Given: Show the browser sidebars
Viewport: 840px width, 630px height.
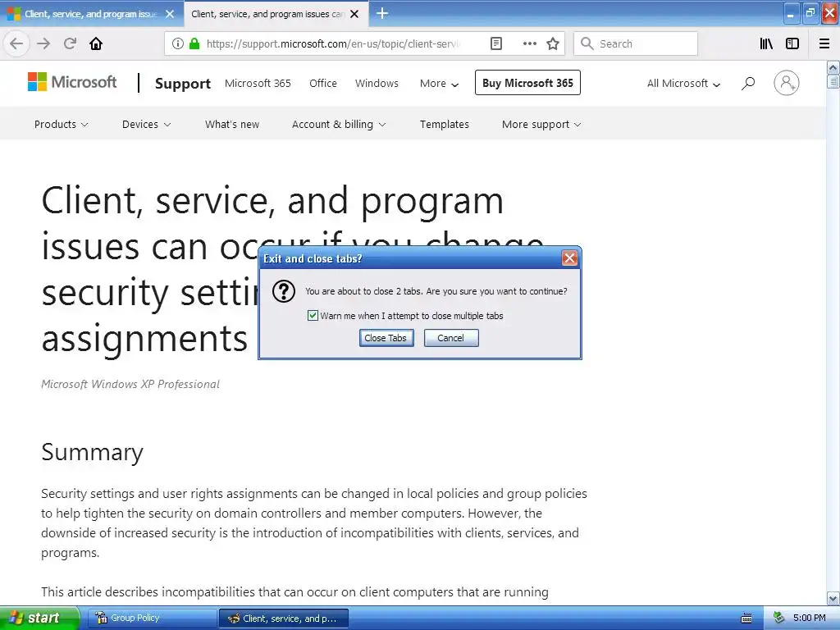Looking at the screenshot, I should coord(792,43).
